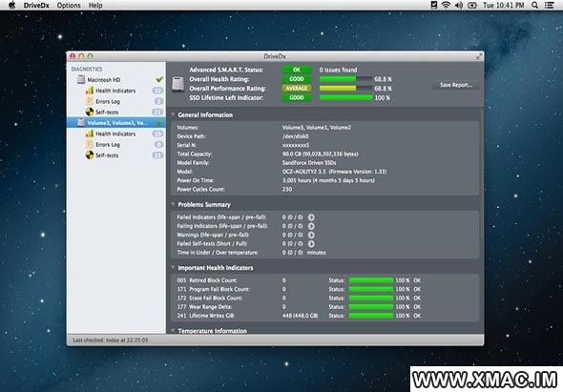Open Notification Center list icon

pyautogui.click(x=549, y=5)
